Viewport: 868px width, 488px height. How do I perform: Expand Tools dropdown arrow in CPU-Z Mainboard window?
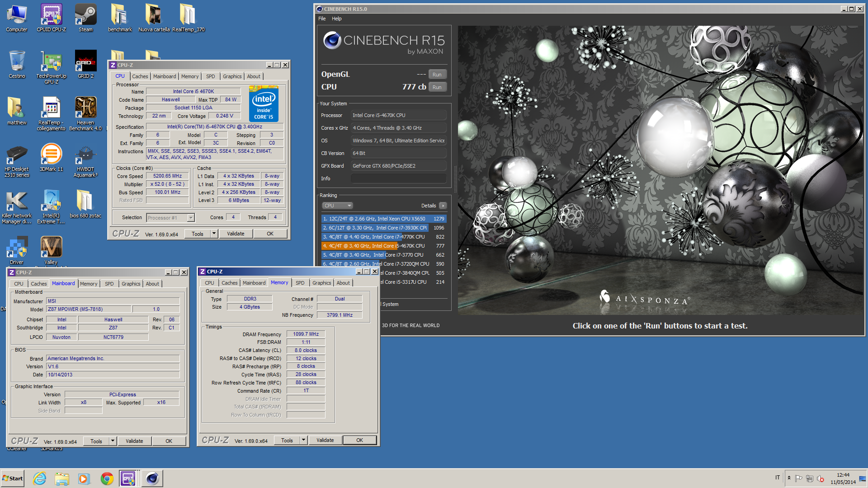[113, 441]
